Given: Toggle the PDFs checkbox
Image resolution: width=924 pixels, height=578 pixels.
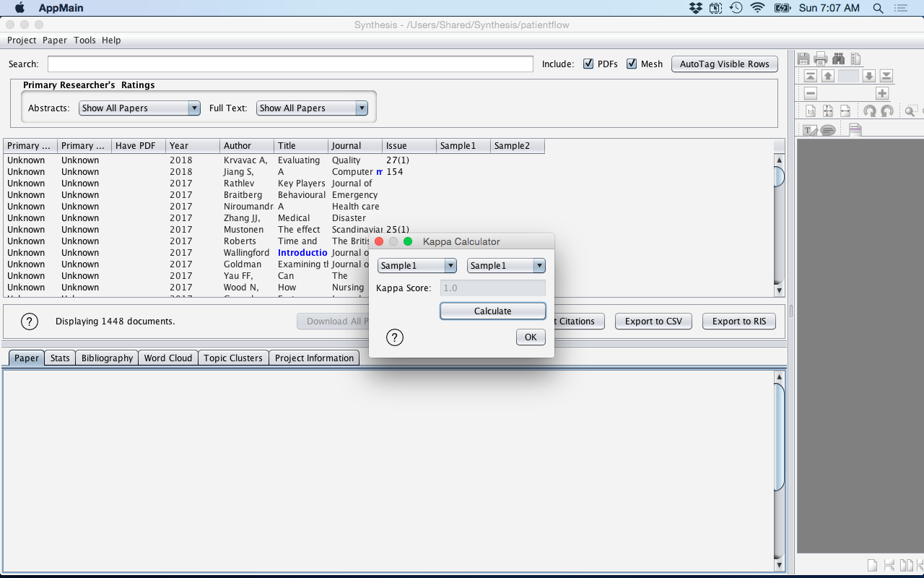Looking at the screenshot, I should point(589,64).
